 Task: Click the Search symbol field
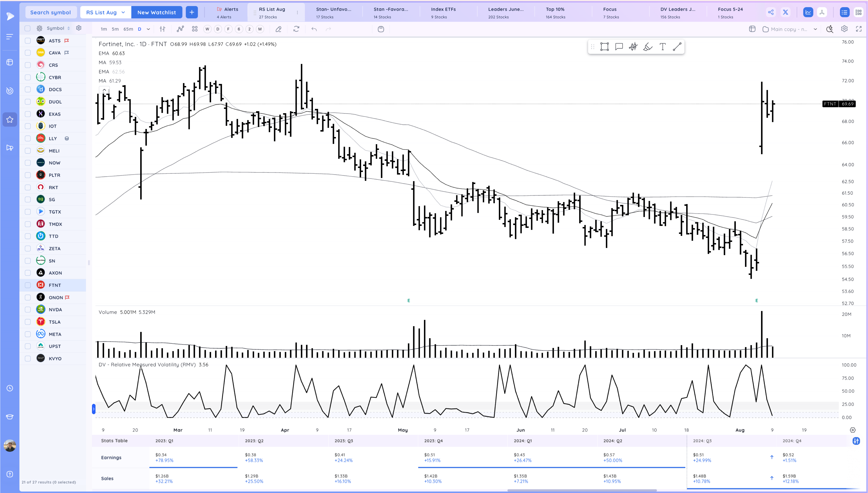pos(51,12)
